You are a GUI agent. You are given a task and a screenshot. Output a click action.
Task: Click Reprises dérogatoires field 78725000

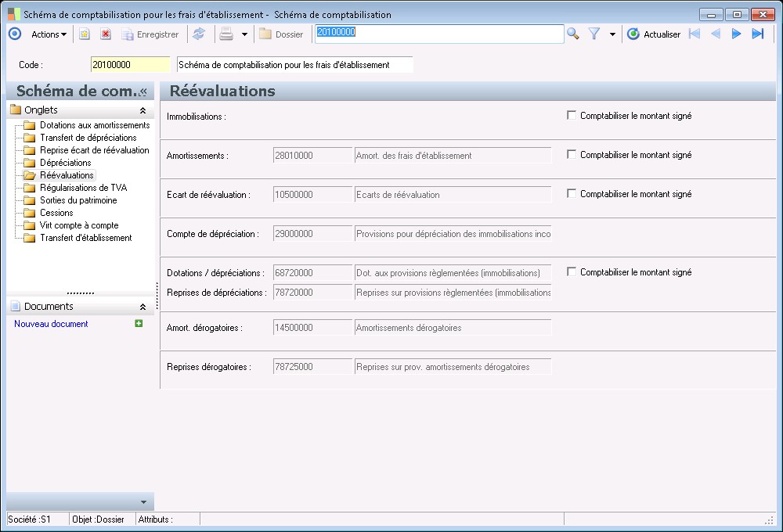(312, 367)
